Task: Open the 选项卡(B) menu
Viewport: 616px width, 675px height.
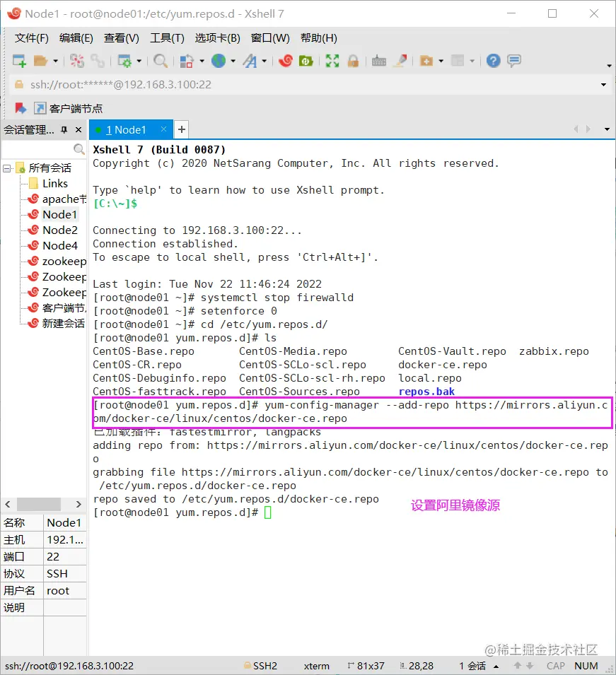Action: (x=218, y=38)
